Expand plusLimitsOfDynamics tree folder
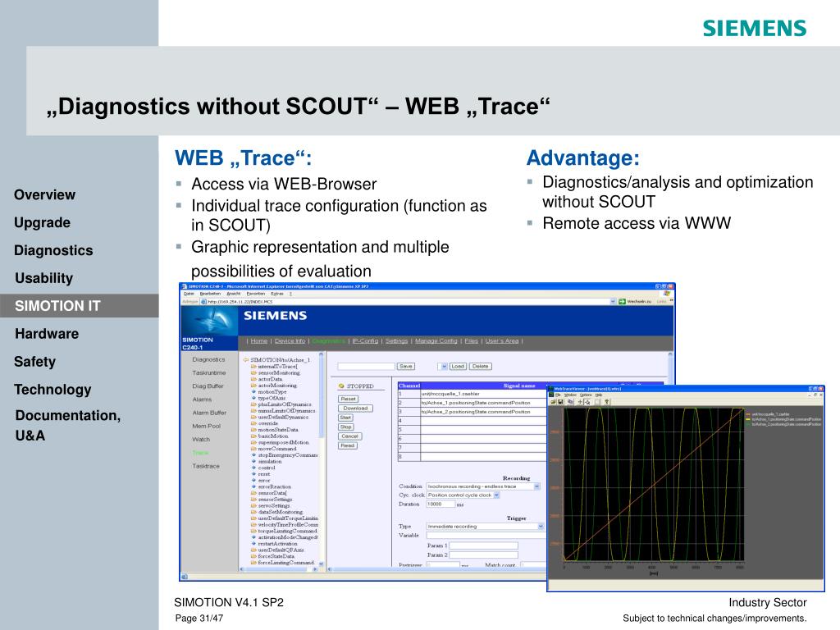The width and height of the screenshot is (840, 630). pyautogui.click(x=254, y=404)
